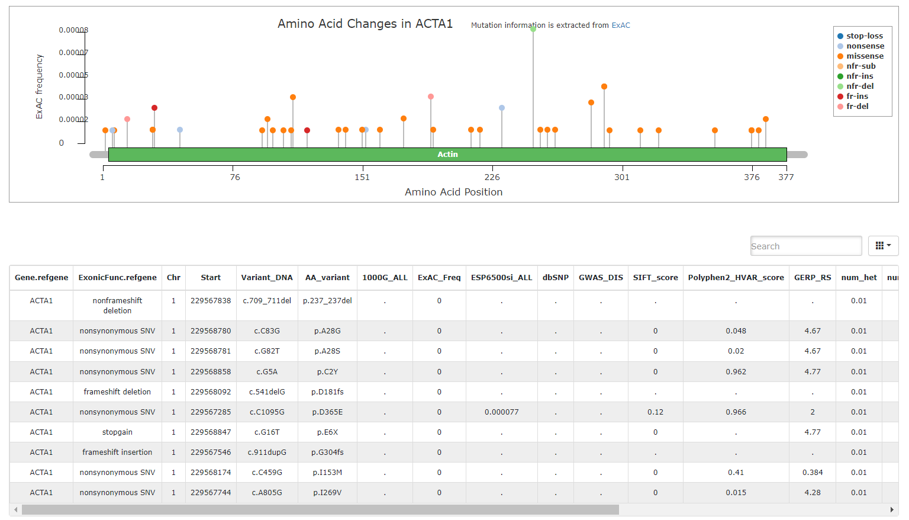
Task: Select the cell 'c.C83G'
Action: 267,331
